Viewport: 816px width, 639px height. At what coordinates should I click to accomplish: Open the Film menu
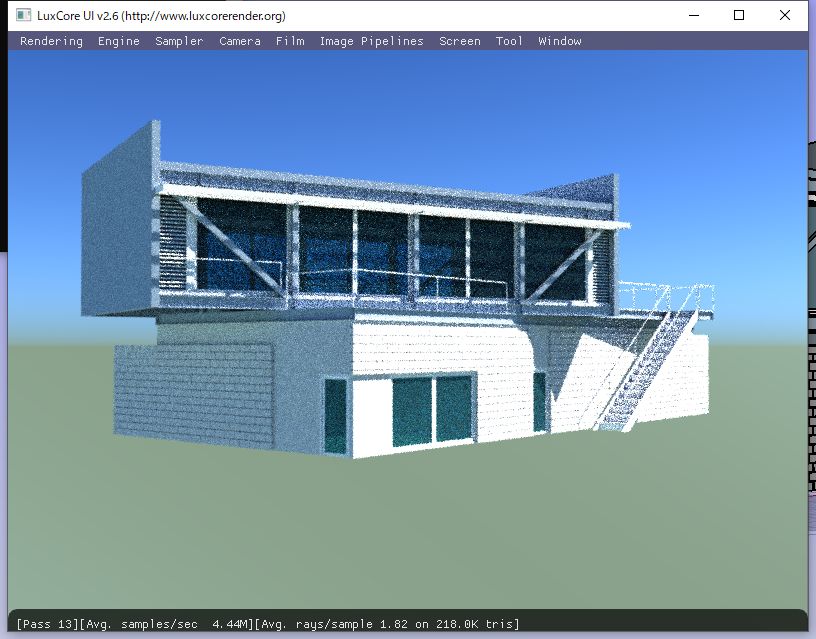(290, 41)
